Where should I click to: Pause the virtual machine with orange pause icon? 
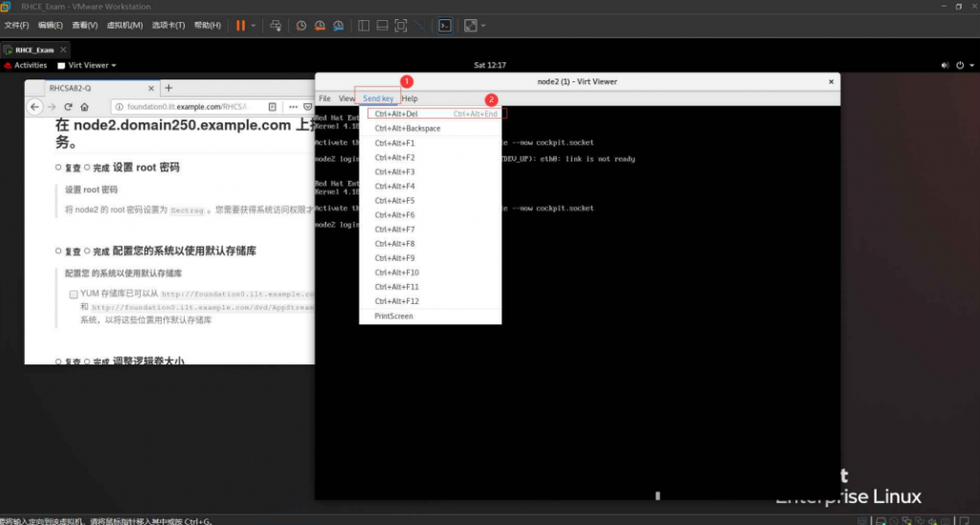pos(240,26)
